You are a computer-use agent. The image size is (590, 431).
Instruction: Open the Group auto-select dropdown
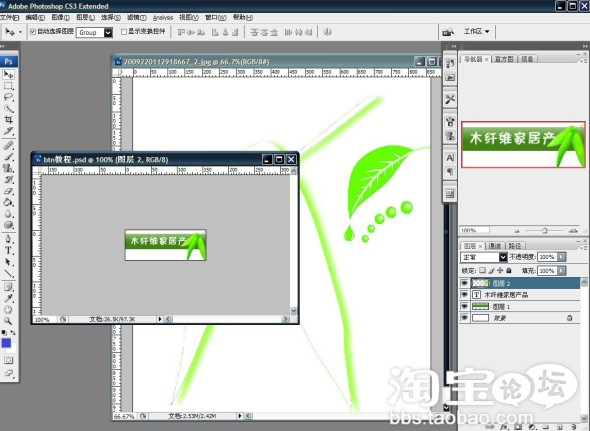click(x=108, y=32)
